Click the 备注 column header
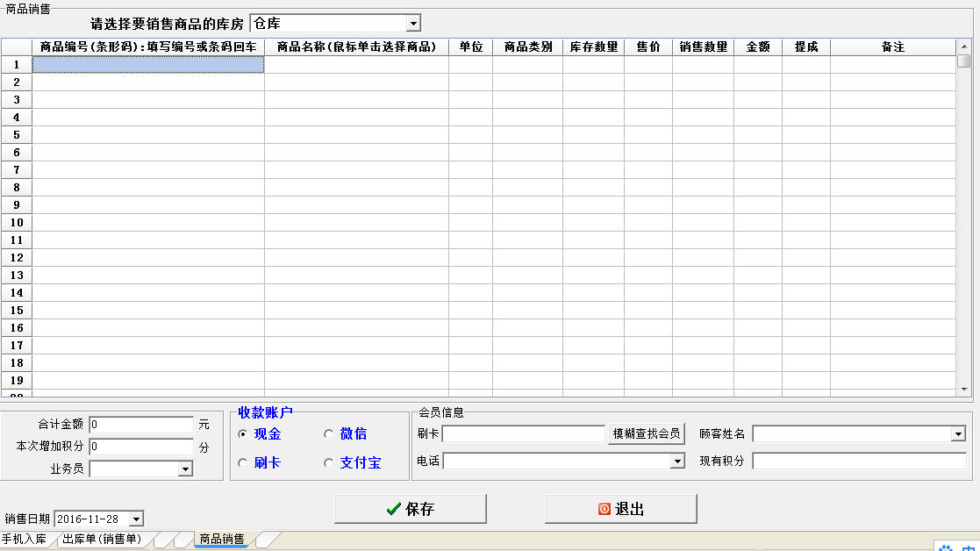The width and height of the screenshot is (980, 551). click(892, 47)
